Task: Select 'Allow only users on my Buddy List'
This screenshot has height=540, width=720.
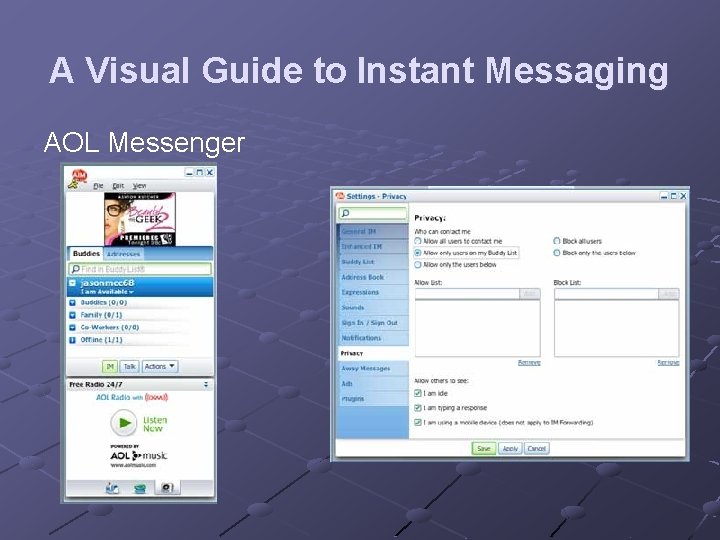Action: [x=418, y=253]
